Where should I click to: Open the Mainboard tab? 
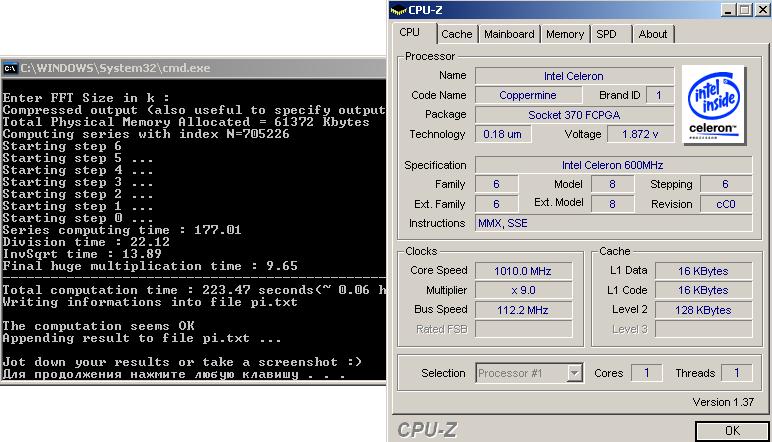pos(509,34)
